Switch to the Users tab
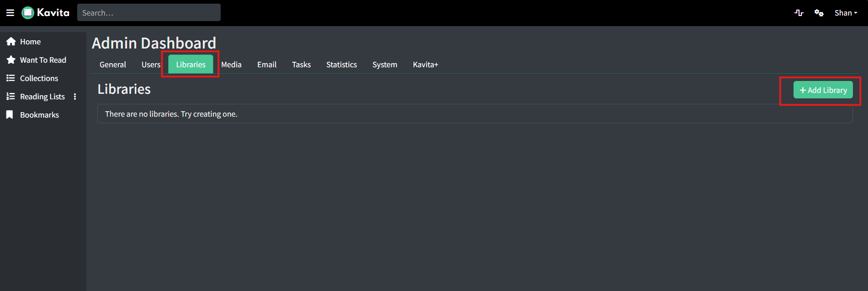This screenshot has height=291, width=868. (151, 65)
